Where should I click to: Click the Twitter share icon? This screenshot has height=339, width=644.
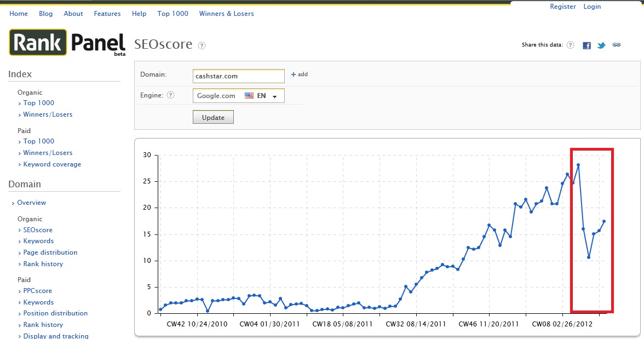tap(601, 45)
